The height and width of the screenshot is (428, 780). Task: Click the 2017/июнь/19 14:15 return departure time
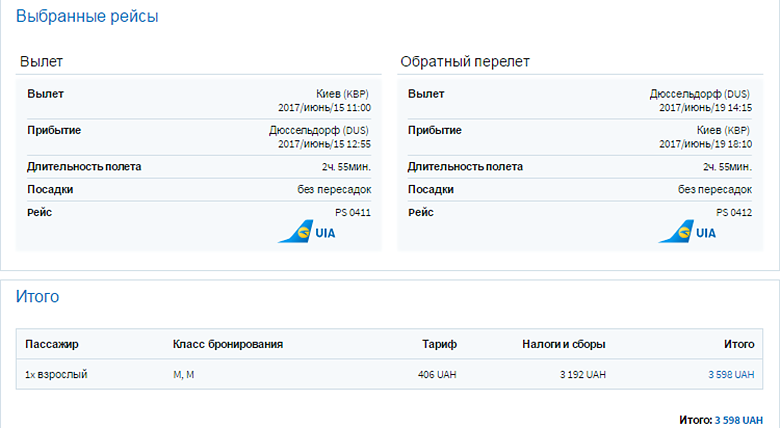tap(705, 107)
